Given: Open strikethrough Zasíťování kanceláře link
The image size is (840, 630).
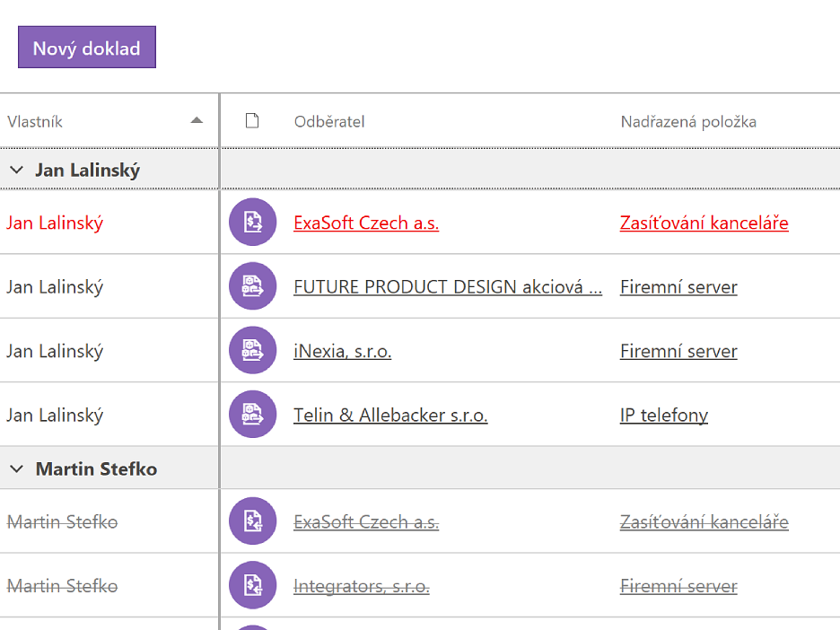Looking at the screenshot, I should coord(704,521).
